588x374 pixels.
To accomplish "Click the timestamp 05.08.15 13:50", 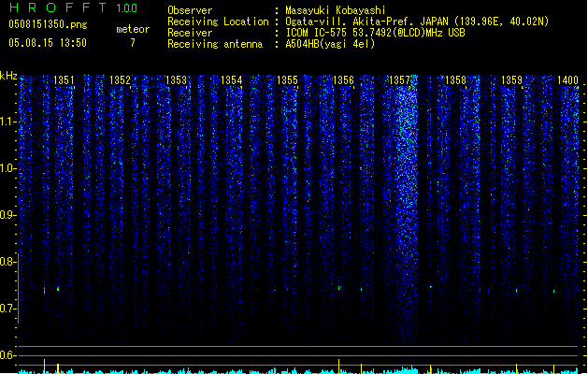I will pos(48,43).
